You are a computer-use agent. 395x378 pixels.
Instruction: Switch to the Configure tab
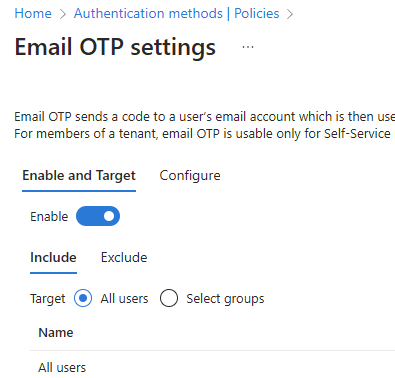[190, 176]
